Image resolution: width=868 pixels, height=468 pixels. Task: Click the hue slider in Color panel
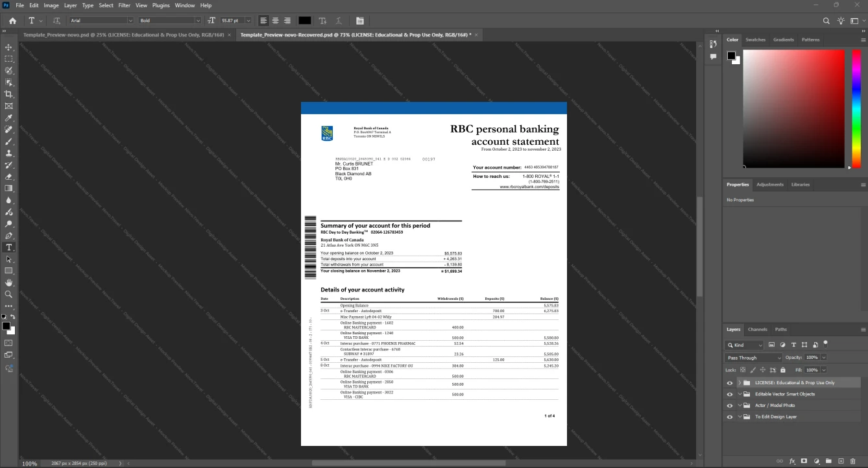click(856, 108)
